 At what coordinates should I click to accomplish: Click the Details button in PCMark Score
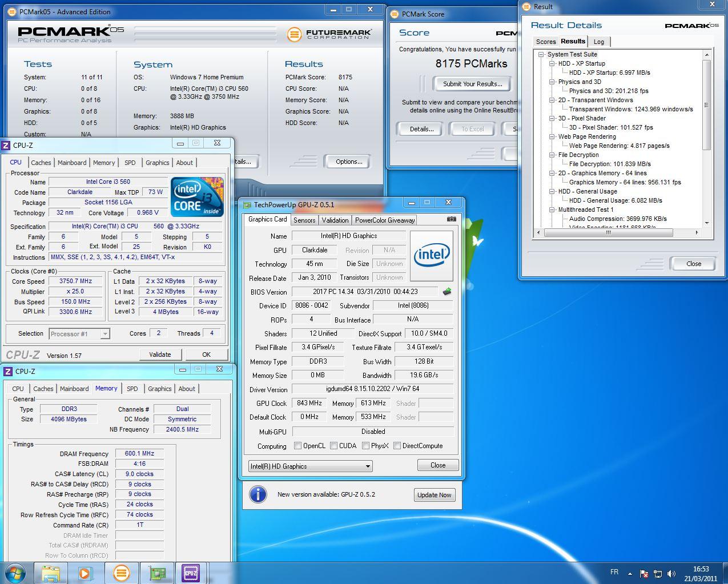coord(421,129)
